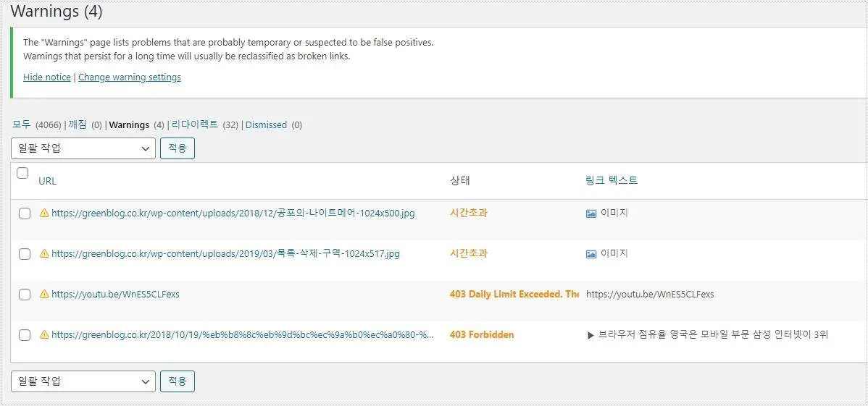The height and width of the screenshot is (406, 868).
Task: Click the Hide notice link
Action: click(x=47, y=77)
